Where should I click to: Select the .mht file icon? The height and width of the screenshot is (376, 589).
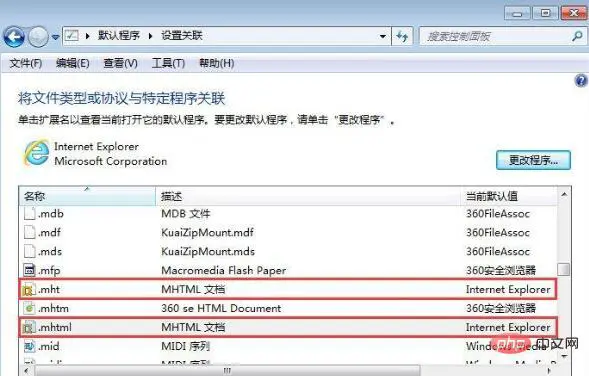coord(29,290)
